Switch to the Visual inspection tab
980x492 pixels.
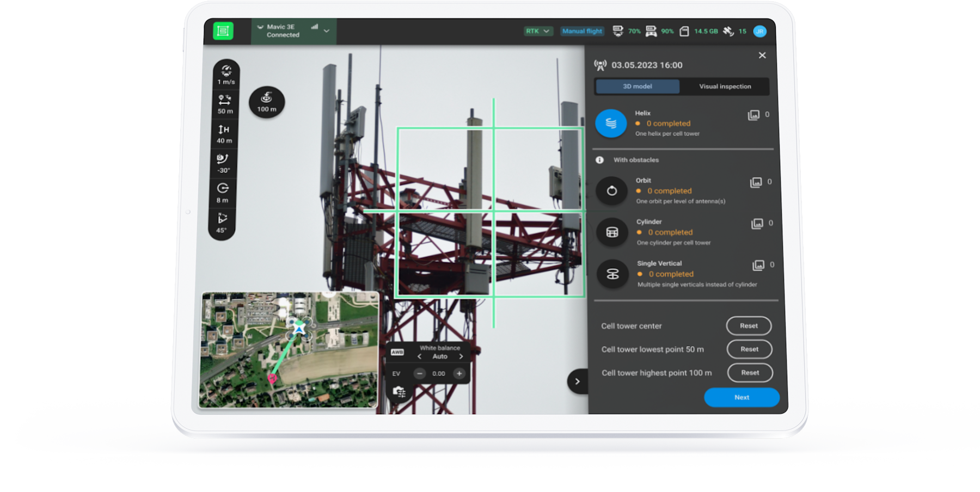click(724, 86)
